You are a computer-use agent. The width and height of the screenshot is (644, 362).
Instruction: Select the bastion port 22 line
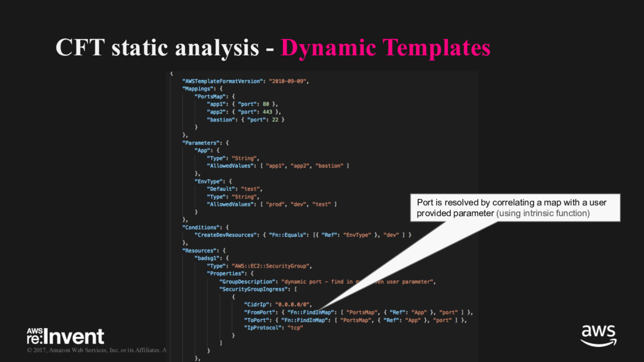click(246, 119)
